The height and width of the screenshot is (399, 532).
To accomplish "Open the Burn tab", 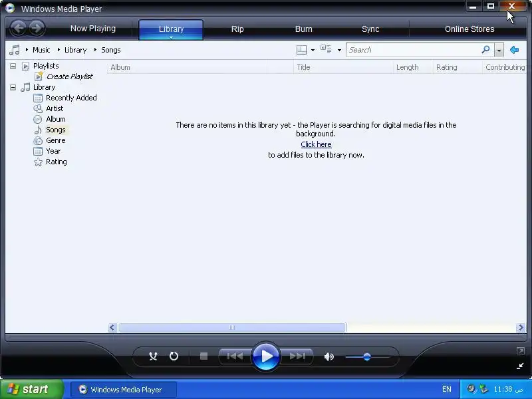I will coord(304,29).
